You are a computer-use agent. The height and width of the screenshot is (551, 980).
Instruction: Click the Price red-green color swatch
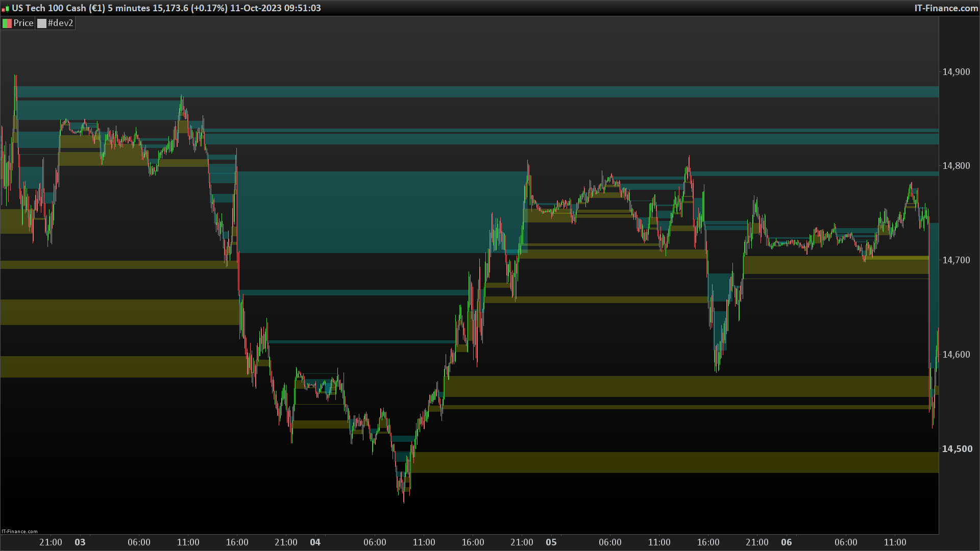[x=7, y=23]
